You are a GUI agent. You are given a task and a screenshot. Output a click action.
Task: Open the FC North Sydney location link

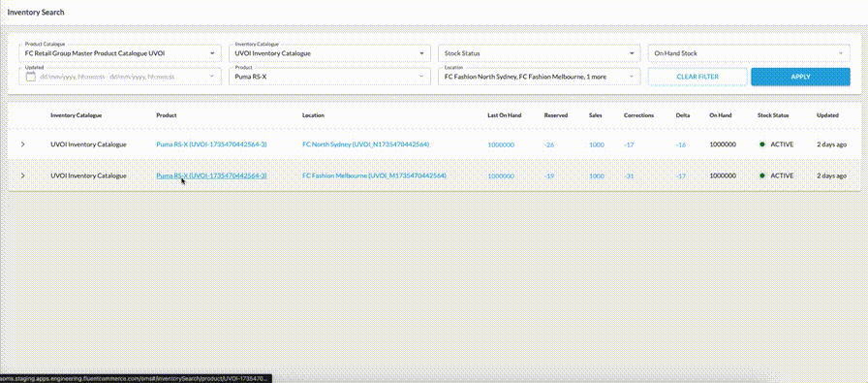tap(365, 144)
